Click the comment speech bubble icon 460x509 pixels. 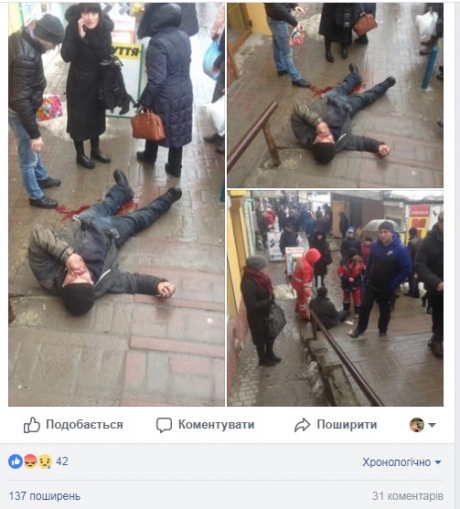coord(164,425)
